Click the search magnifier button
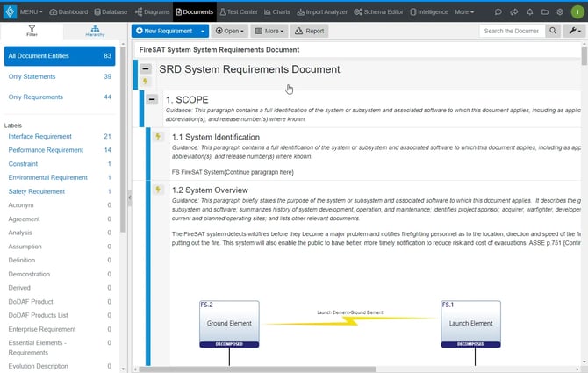 tap(553, 31)
